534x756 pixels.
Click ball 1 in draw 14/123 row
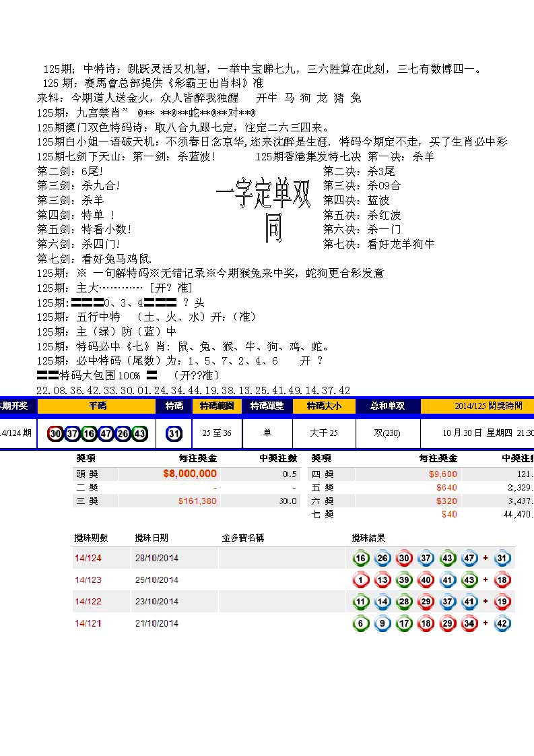pyautogui.click(x=360, y=580)
